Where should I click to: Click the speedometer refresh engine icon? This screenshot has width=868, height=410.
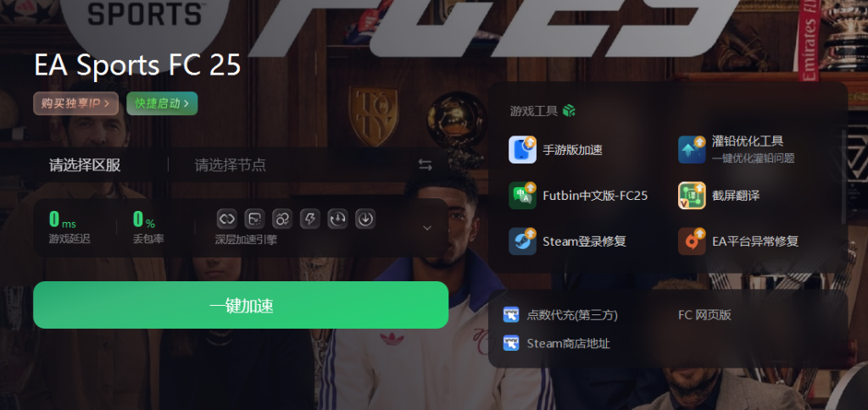pos(337,219)
